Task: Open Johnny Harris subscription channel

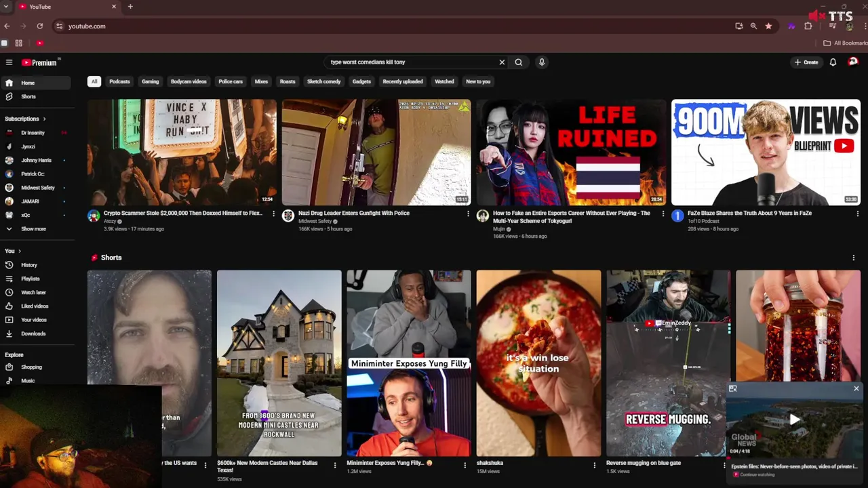Action: (x=35, y=160)
